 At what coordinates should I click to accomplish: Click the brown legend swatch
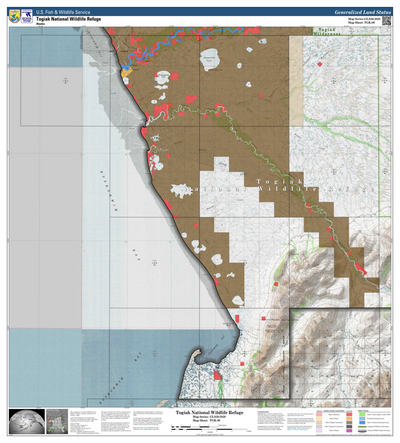click(x=349, y=423)
